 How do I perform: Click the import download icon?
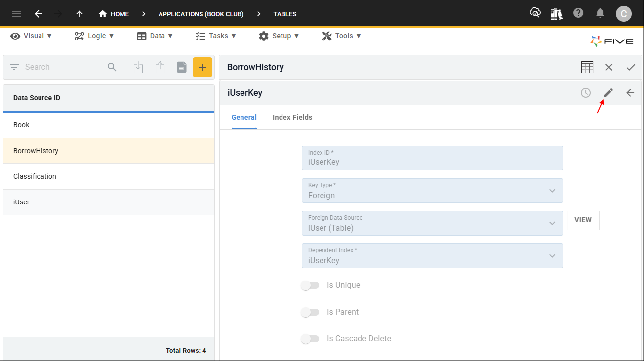tap(138, 67)
